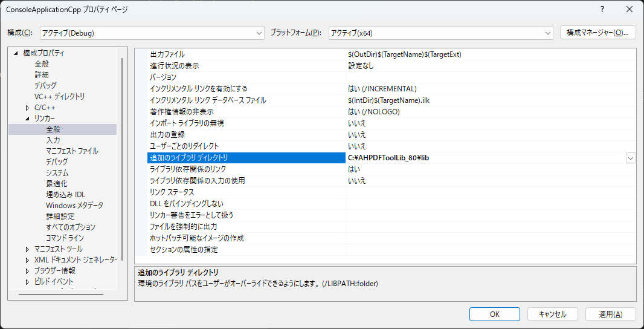Select VC++ ディレクトリ in the tree
This screenshot has height=329, width=644.
(x=59, y=97)
